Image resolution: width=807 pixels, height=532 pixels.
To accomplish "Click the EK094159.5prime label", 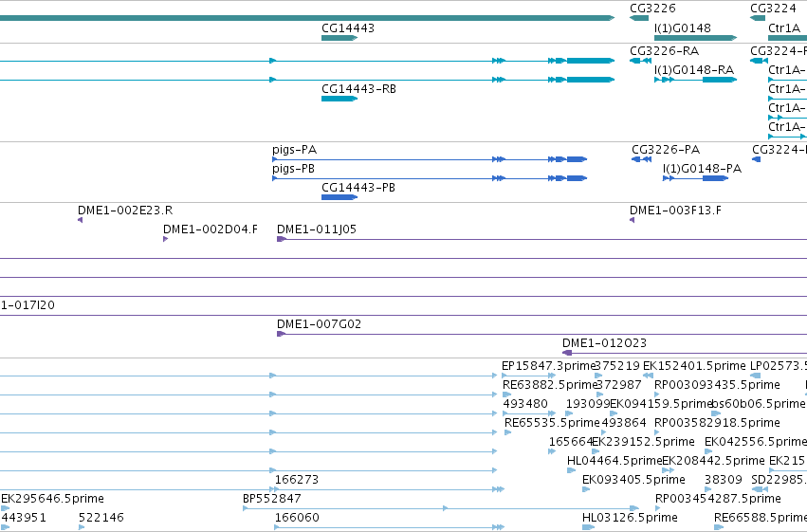I will tap(661, 404).
